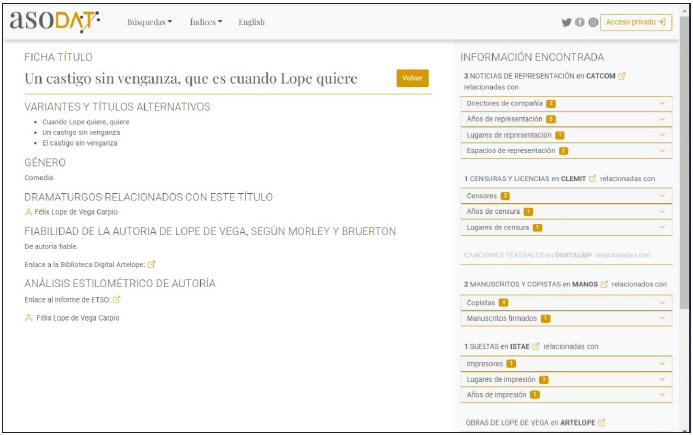Open CATCOM external link icon
Image resolution: width=693 pixels, height=435 pixels.
pyautogui.click(x=622, y=76)
